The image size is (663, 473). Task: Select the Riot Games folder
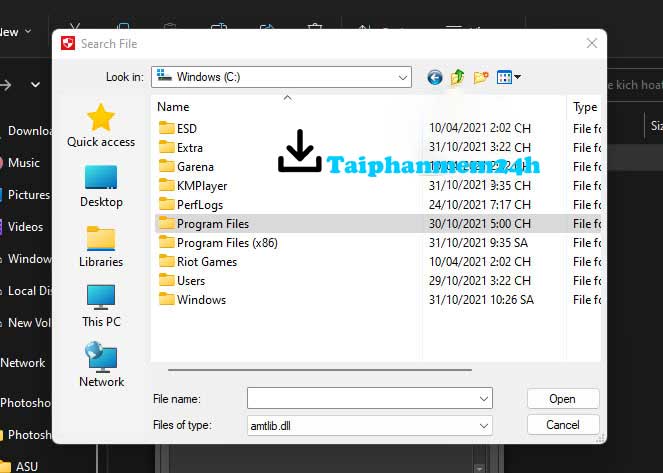pos(198,262)
